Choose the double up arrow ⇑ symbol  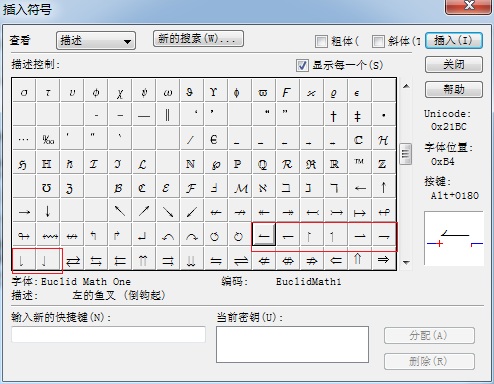(x=360, y=259)
